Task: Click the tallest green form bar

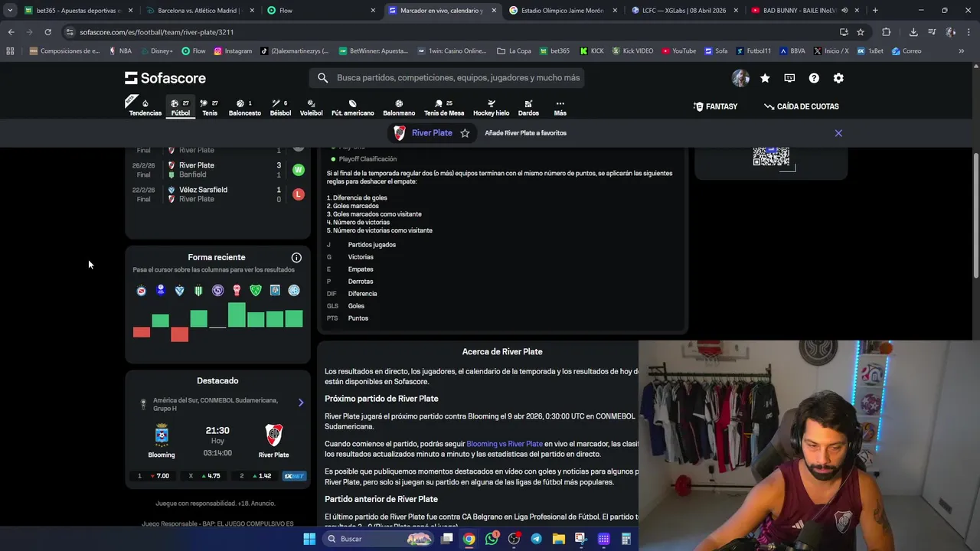Action: (237, 315)
